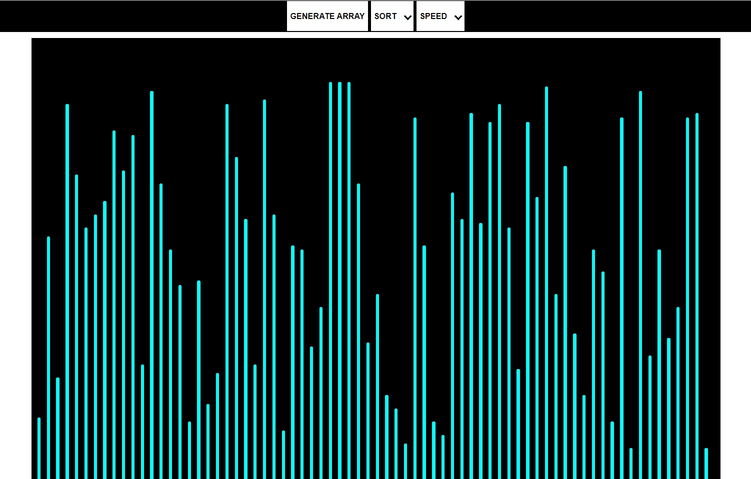Click the GENERATE ARRAY button

pos(327,16)
